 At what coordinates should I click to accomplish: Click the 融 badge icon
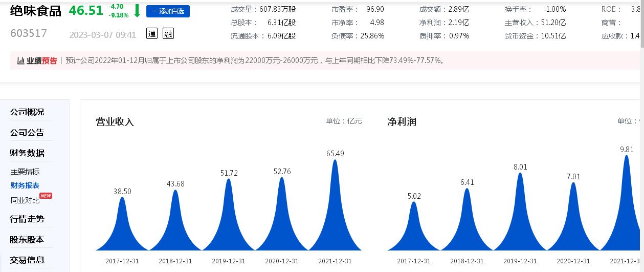tap(168, 33)
